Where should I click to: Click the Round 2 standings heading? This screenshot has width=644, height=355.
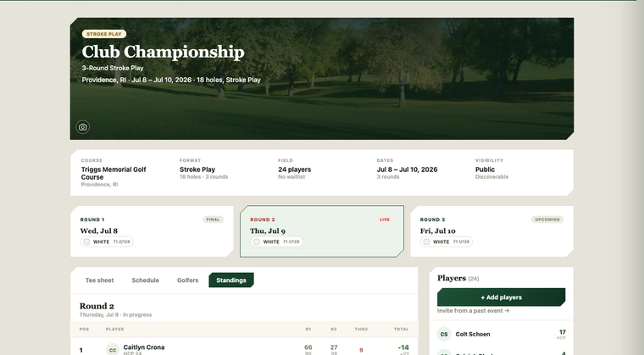(97, 306)
